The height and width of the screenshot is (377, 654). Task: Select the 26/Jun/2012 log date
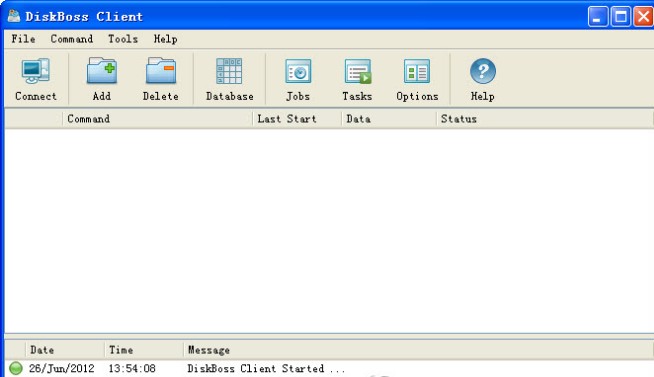pos(62,369)
